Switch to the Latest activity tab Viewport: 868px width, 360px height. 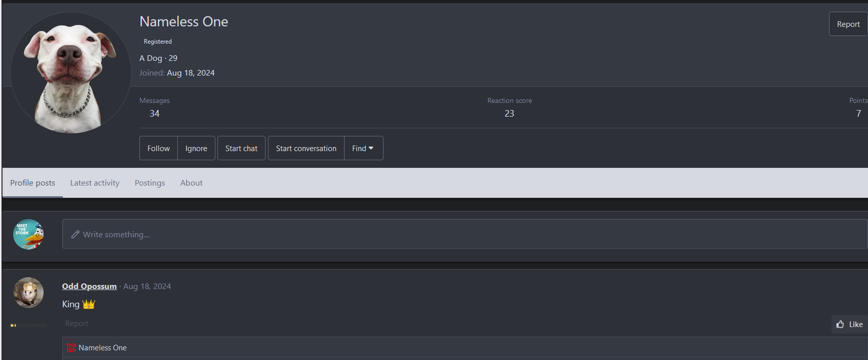coord(95,183)
